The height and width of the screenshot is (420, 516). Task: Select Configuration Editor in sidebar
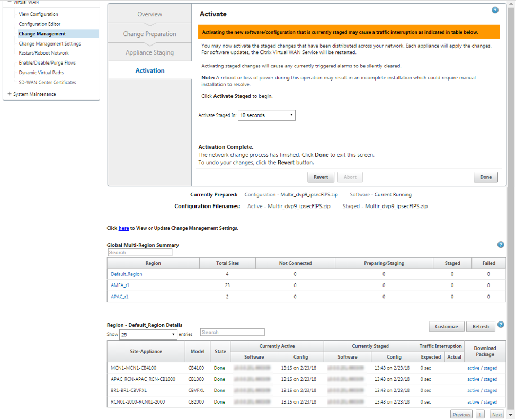[x=40, y=24]
